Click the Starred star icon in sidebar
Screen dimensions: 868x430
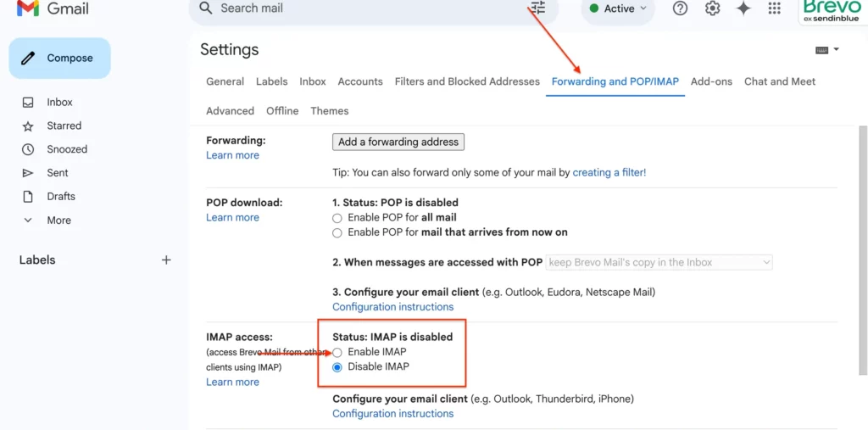point(28,126)
